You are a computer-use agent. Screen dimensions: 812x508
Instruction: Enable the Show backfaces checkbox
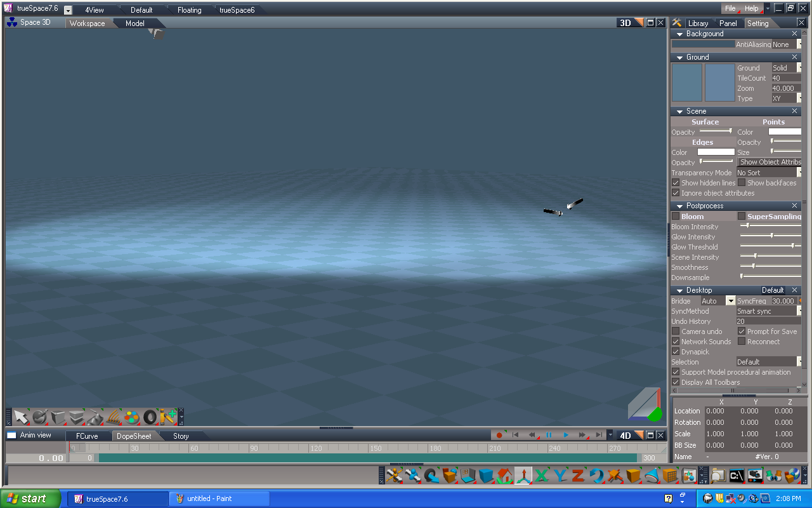[742, 182]
